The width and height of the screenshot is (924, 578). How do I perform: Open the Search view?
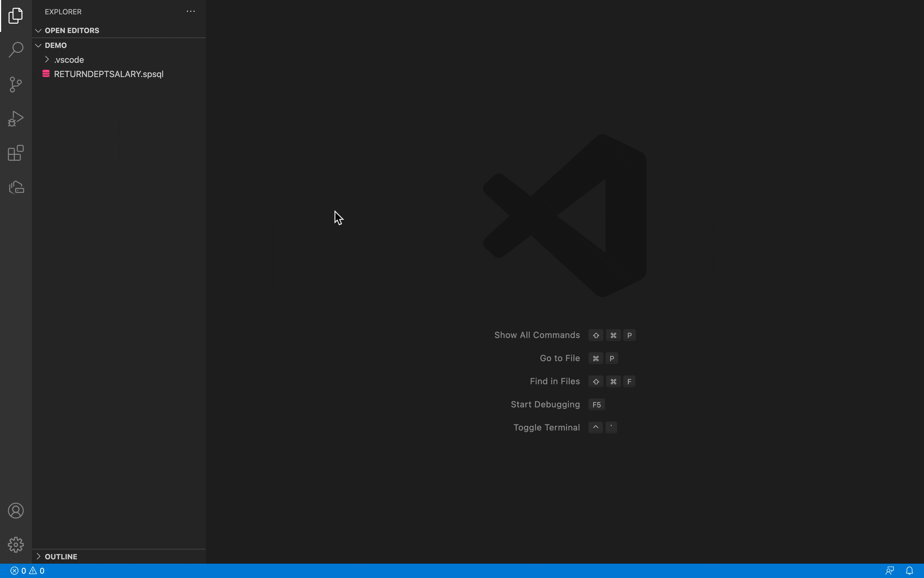[16, 50]
